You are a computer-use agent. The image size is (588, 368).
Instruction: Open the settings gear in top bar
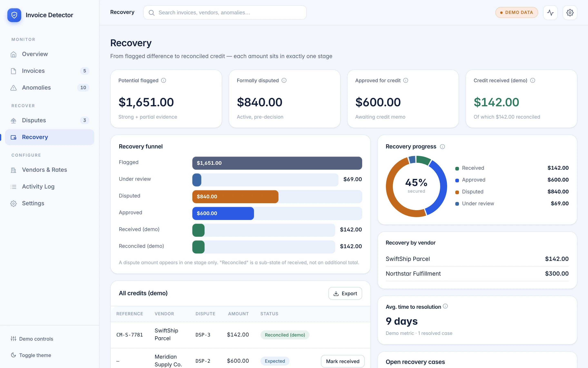tap(570, 13)
